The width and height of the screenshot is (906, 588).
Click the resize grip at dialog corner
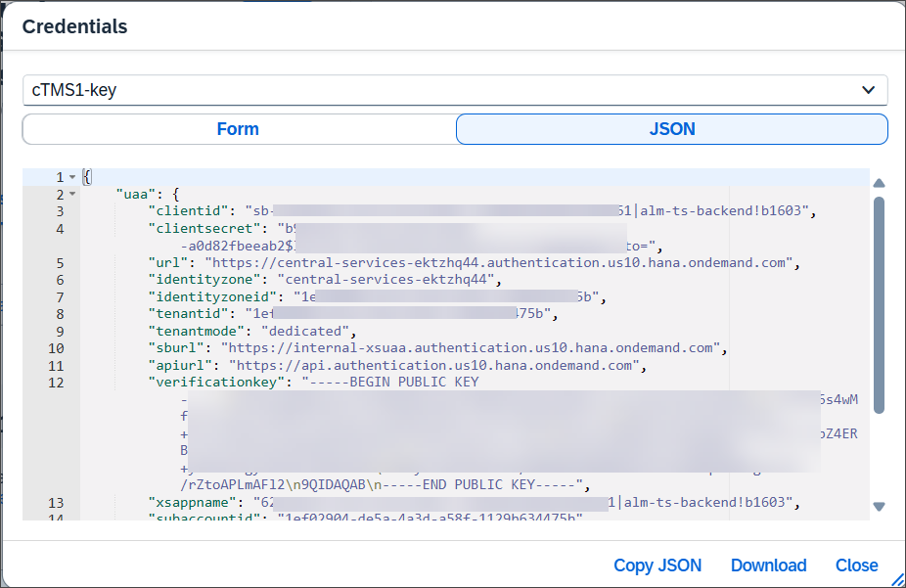point(898,580)
